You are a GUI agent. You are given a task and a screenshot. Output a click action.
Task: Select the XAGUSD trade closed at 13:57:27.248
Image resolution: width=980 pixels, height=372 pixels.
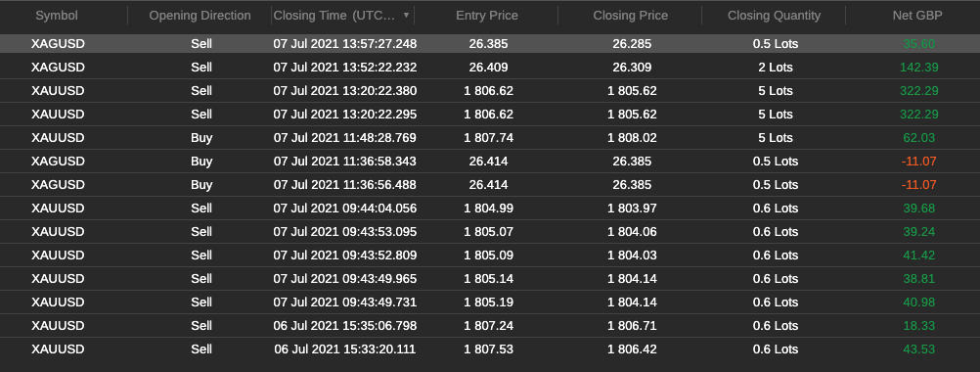tap(490, 44)
